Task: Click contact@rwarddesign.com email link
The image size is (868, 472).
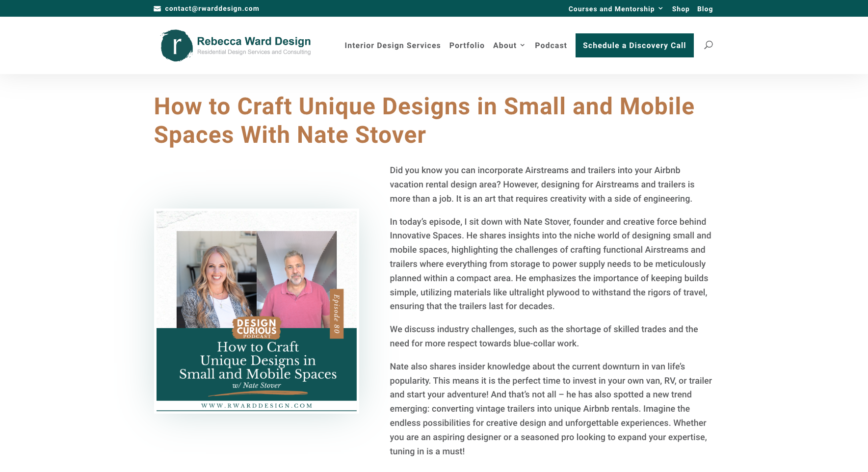Action: (x=212, y=8)
